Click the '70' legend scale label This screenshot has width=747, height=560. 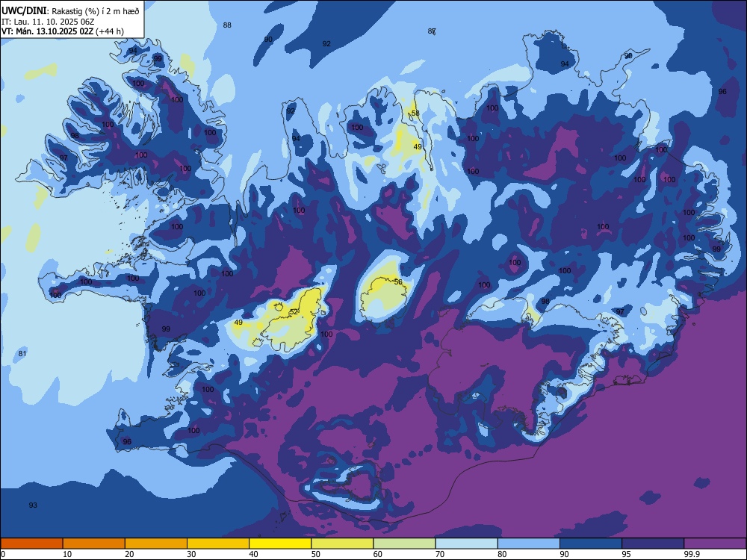pos(440,554)
